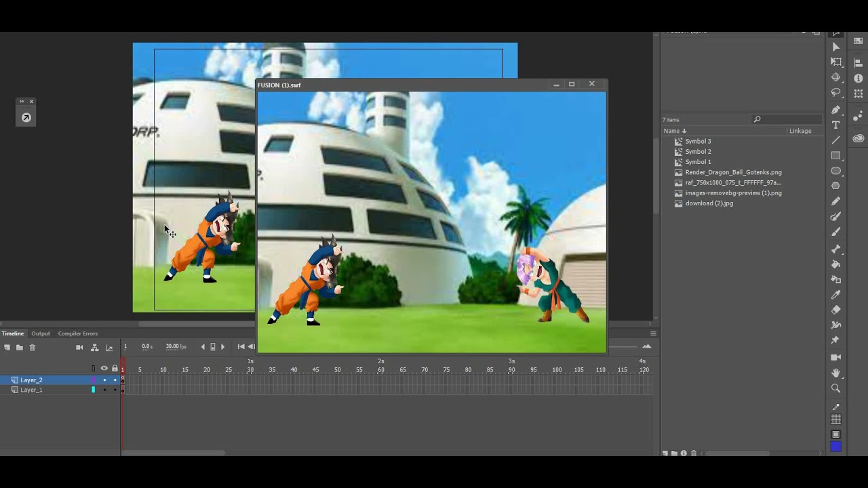Collapse the small floating panel

coord(22,102)
